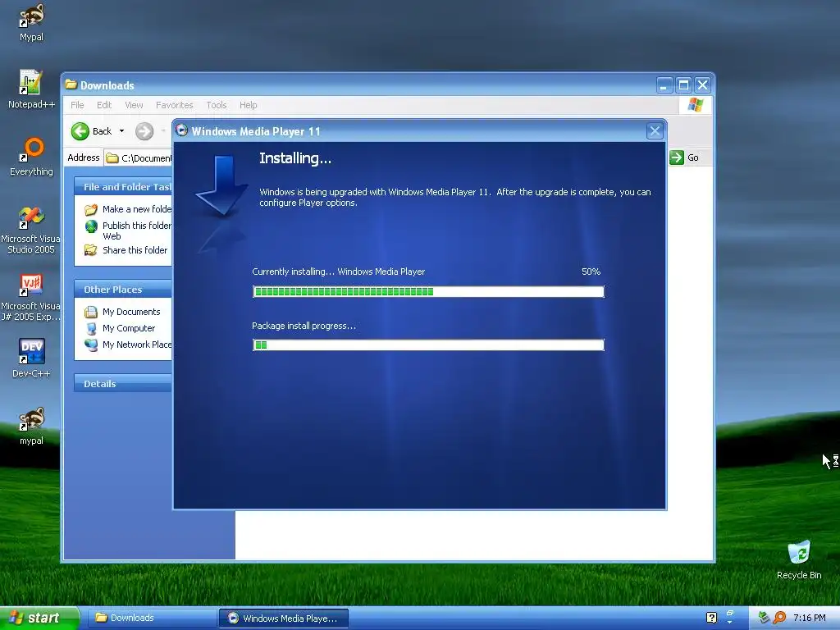The width and height of the screenshot is (840, 630).
Task: Click Share this folder link
Action: [x=135, y=250]
